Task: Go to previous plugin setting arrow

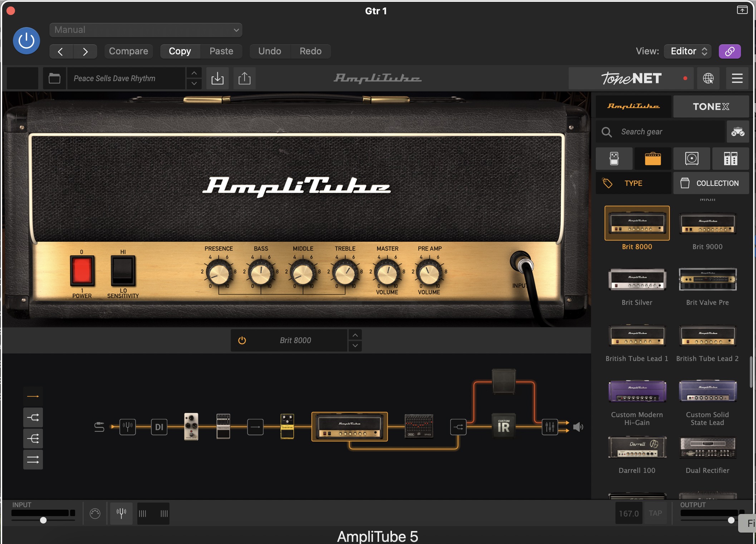Action: click(61, 51)
